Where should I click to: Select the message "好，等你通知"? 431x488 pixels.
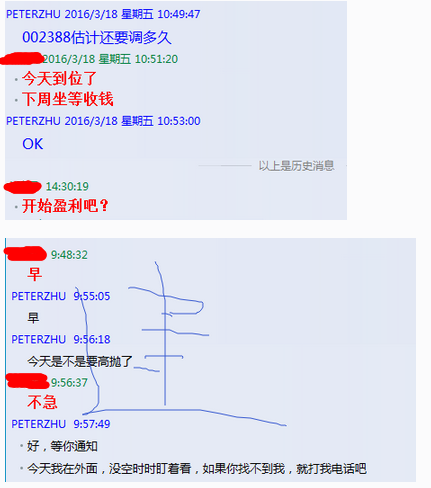point(62,446)
